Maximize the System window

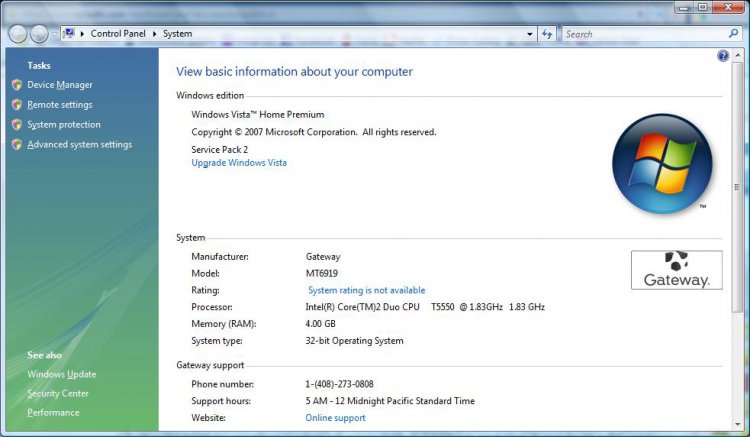[x=702, y=7]
